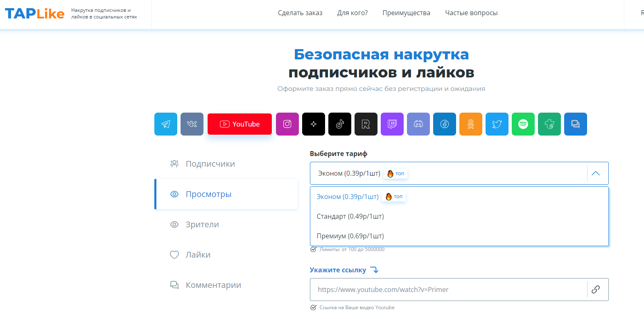Choose the Премиум (0.69р/1шт) tariff option
This screenshot has height=319, width=644.
459,236
